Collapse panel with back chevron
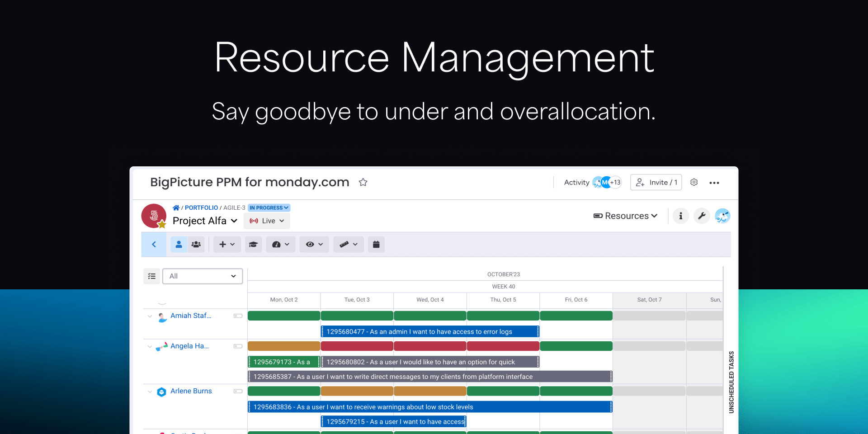 [154, 244]
